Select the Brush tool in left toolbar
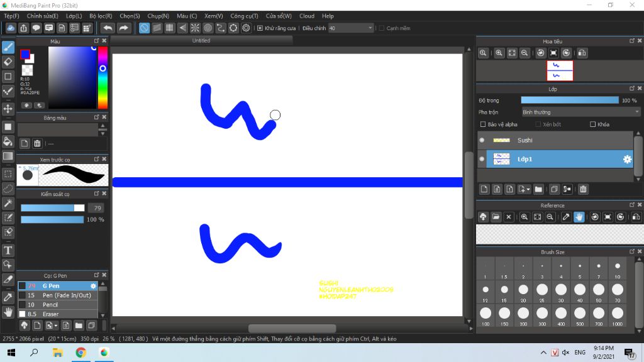The image size is (644, 362). (x=8, y=47)
